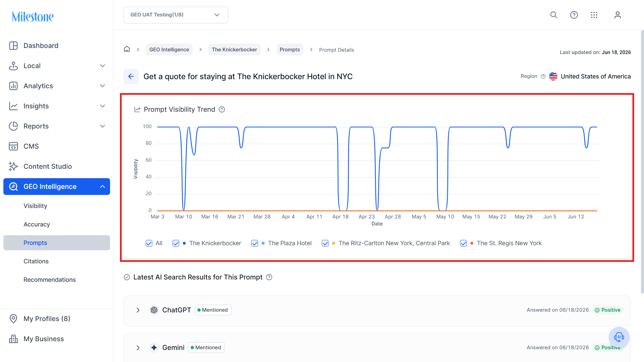Open Visibility under GEO Intelligence

pyautogui.click(x=35, y=206)
